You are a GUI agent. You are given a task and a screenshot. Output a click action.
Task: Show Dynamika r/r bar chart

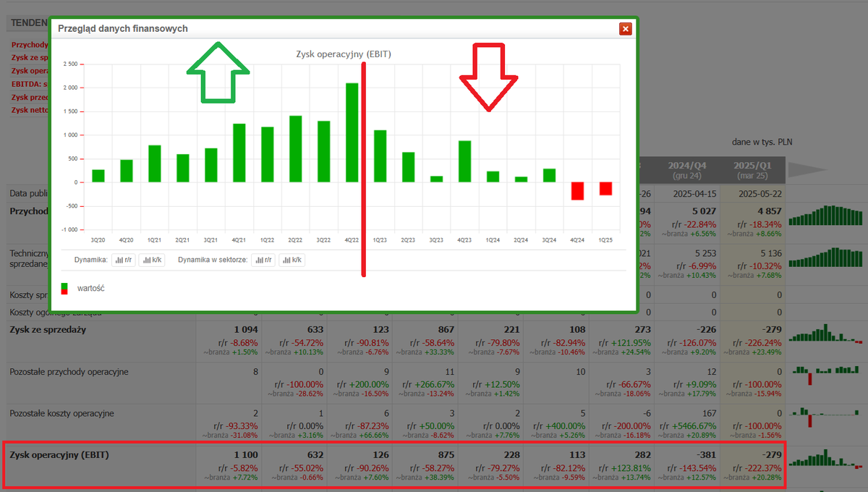tap(124, 260)
